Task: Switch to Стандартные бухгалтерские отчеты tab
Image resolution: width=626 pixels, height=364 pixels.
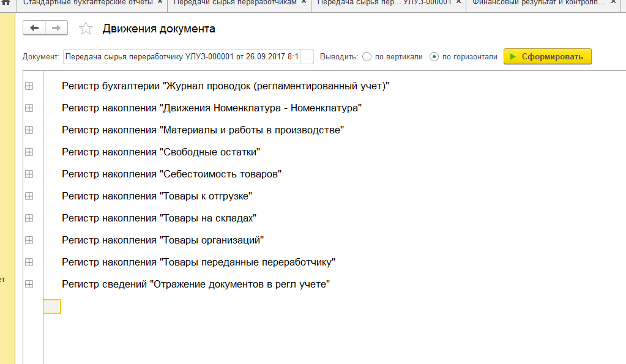Action: [88, 2]
